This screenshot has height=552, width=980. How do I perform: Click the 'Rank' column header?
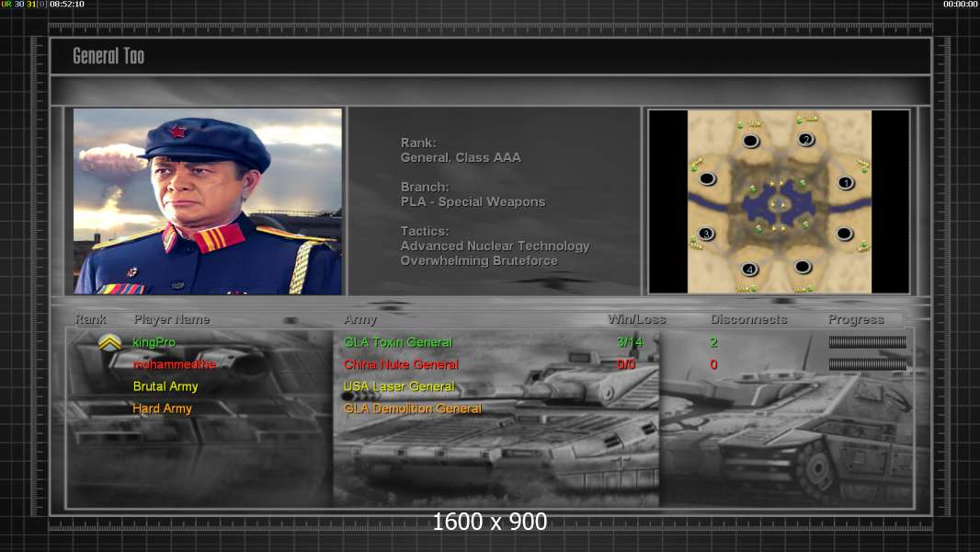[x=91, y=319]
